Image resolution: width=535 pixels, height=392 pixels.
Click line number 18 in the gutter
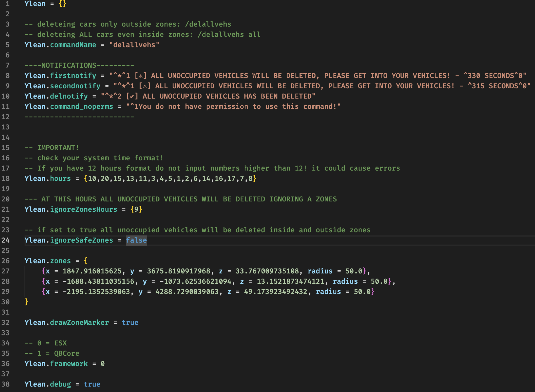pyautogui.click(x=5, y=179)
